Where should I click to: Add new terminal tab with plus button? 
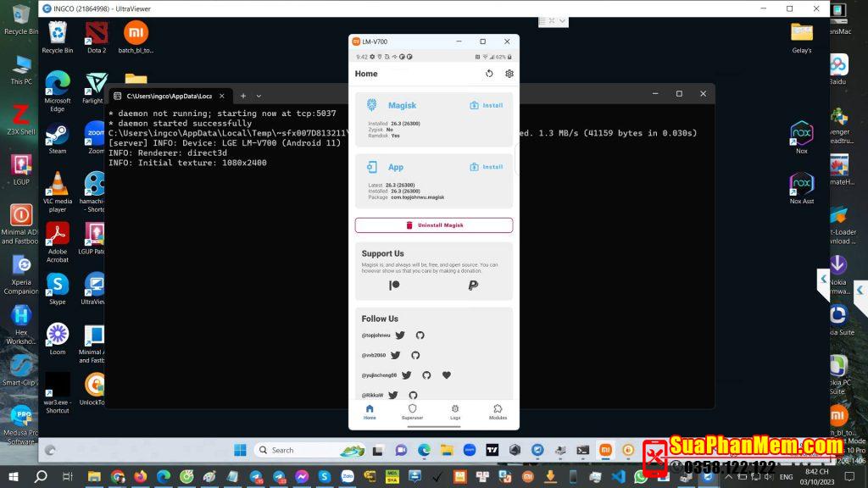[x=242, y=96]
